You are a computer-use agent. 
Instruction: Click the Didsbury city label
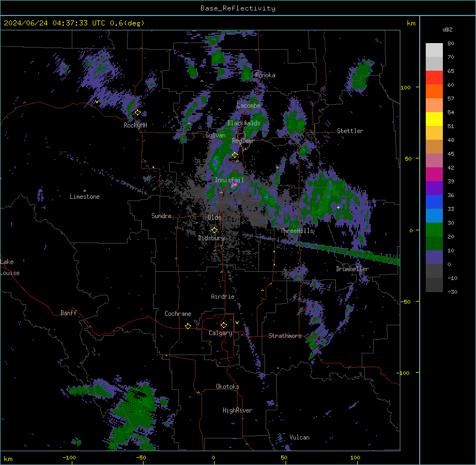pos(211,238)
